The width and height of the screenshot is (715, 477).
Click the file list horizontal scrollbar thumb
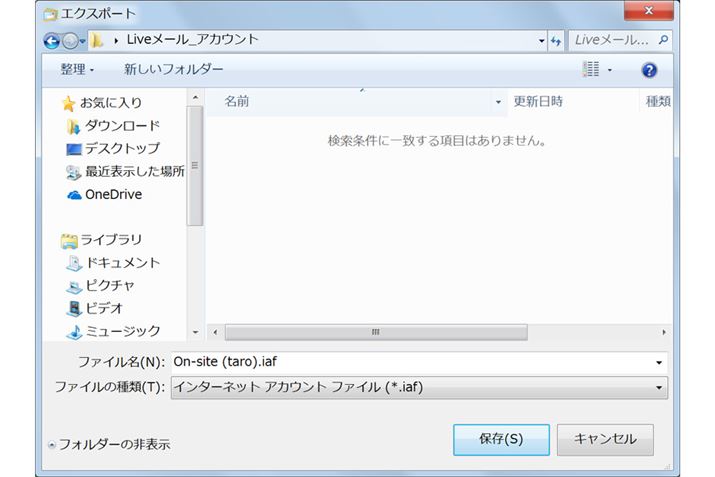click(376, 332)
